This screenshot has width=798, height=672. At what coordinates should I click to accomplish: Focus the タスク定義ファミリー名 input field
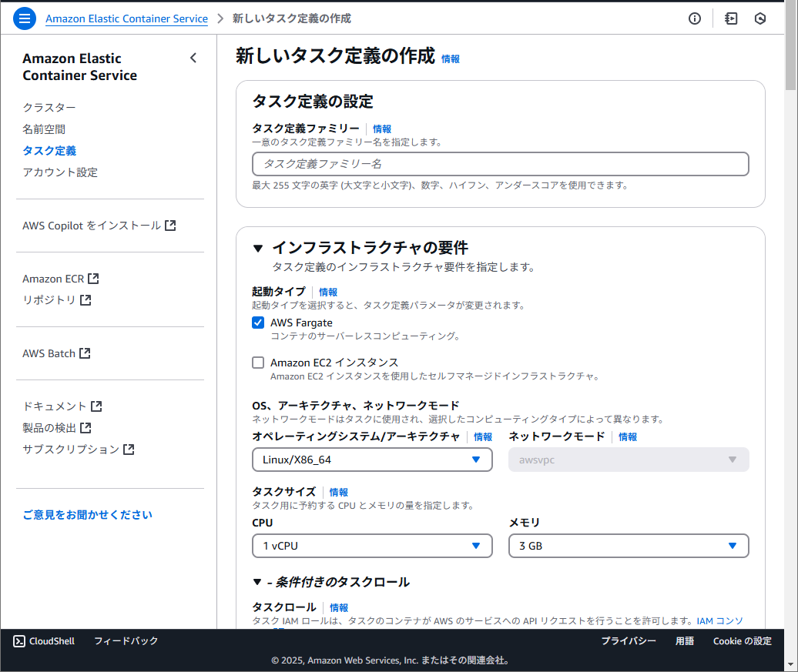pos(500,164)
